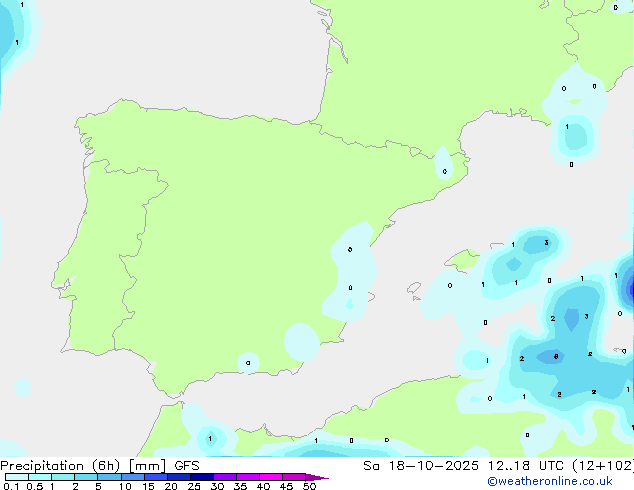The image size is (634, 490).
Task: Click the "Precipitation (6h)" title text
Action: pyautogui.click(x=60, y=466)
